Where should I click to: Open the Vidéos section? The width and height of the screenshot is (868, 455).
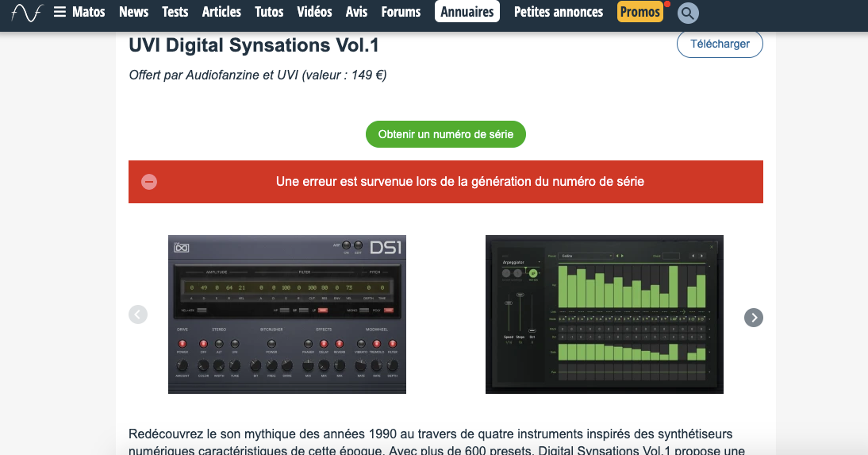coord(314,12)
